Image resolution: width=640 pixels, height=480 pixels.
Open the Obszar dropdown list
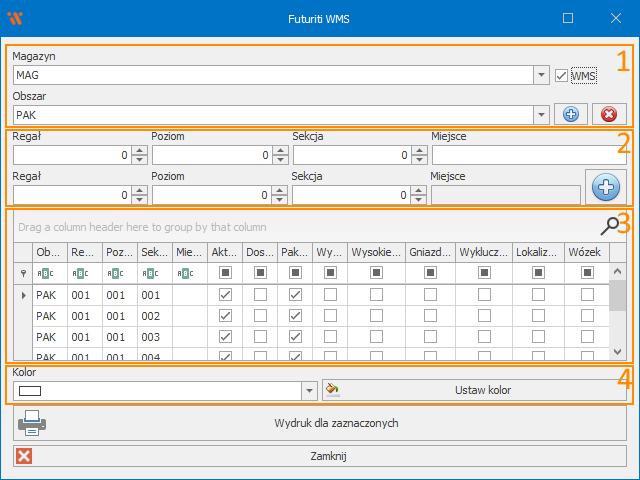pyautogui.click(x=541, y=115)
